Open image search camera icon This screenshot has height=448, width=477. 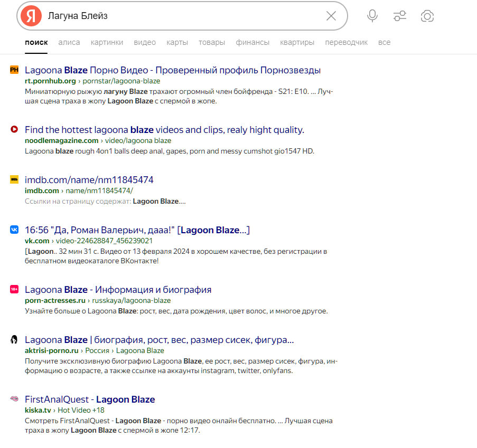tap(427, 16)
